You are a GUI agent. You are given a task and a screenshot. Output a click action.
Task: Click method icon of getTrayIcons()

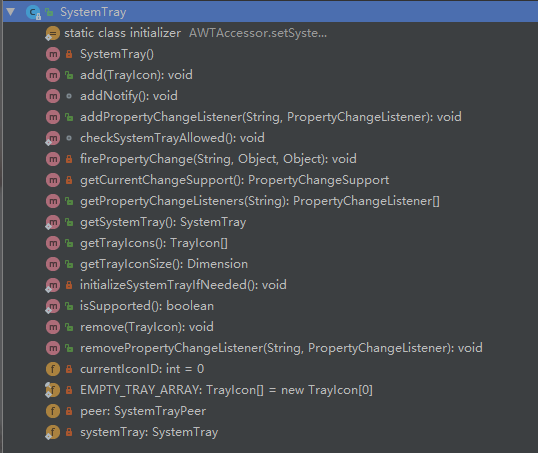(53, 243)
